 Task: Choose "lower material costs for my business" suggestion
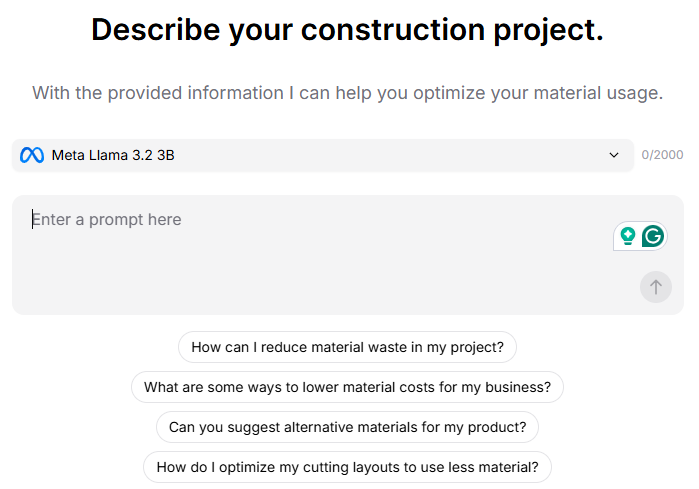(x=347, y=387)
